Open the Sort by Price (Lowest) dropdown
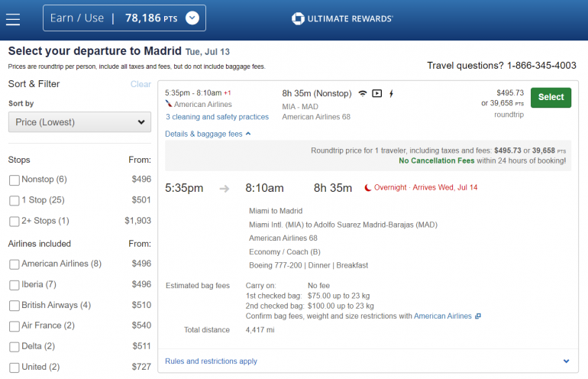Image resolution: width=588 pixels, height=379 pixels. click(x=79, y=122)
